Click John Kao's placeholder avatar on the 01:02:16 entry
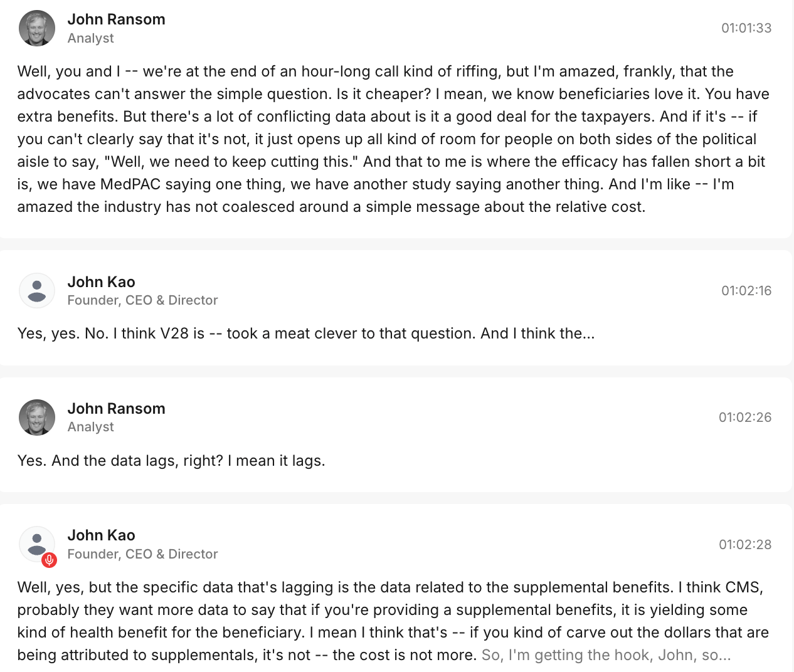The image size is (794, 672). [37, 291]
